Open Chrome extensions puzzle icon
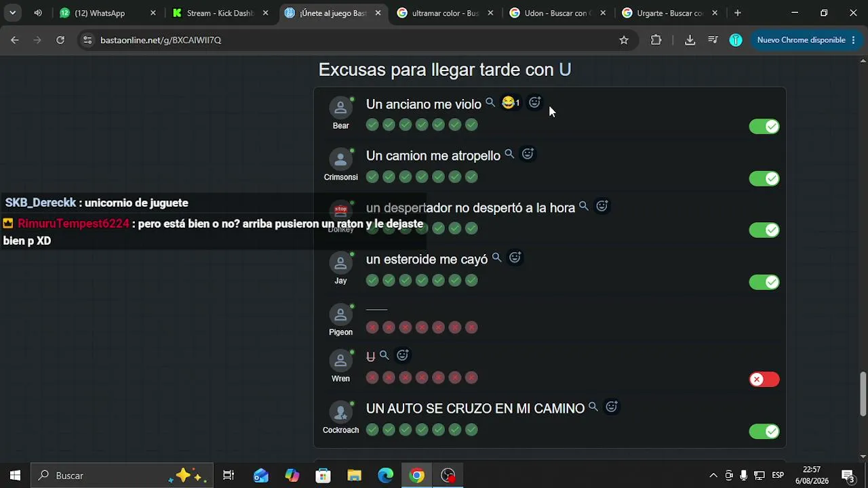 pos(656,40)
